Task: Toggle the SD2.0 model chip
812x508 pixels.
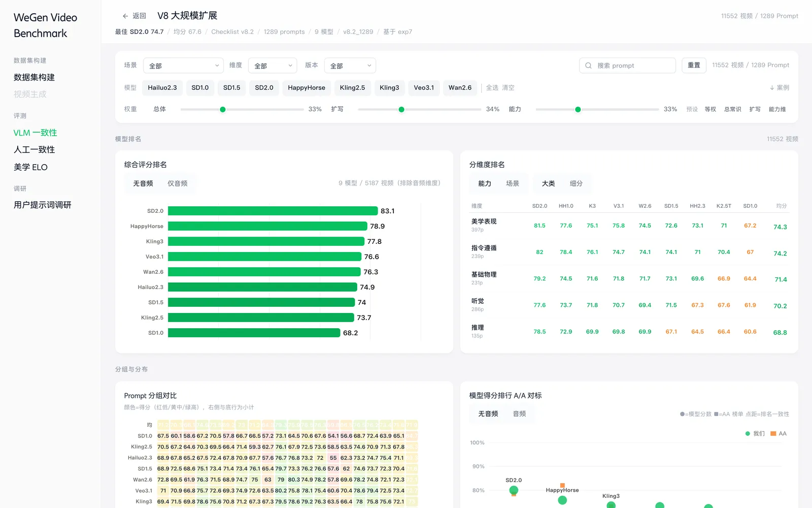Action: point(264,88)
